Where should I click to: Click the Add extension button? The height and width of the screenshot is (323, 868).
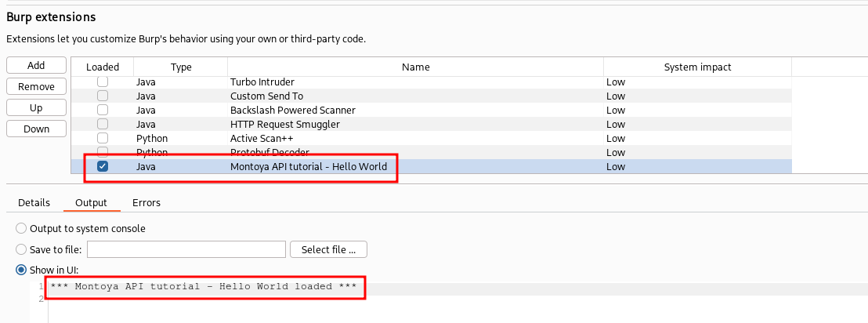pyautogui.click(x=36, y=66)
